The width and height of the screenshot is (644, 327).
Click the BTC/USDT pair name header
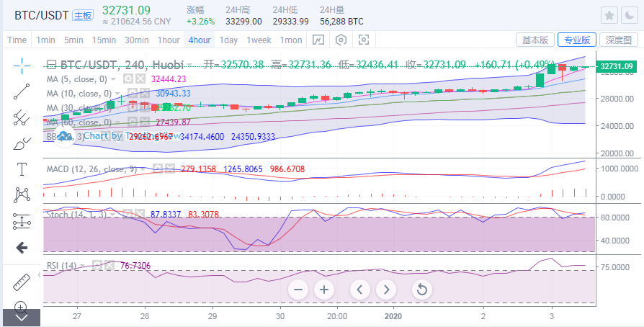(42, 16)
